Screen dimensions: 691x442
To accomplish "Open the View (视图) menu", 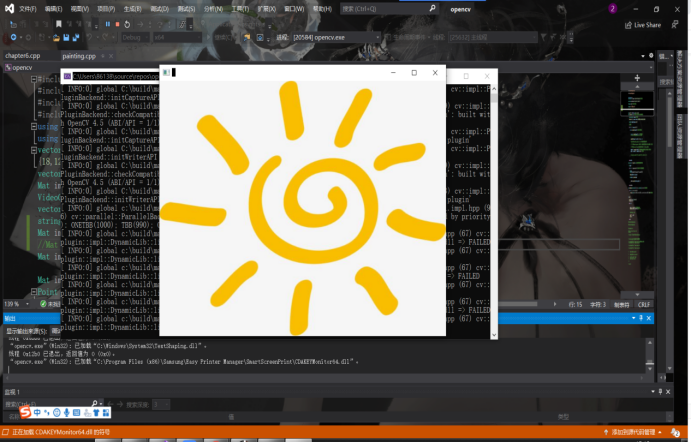I will [x=80, y=9].
